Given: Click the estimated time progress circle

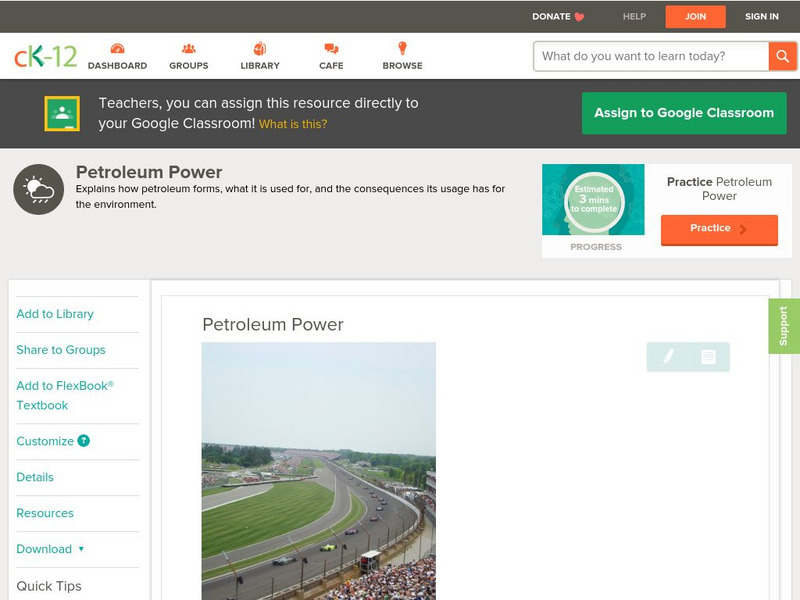Looking at the screenshot, I should pos(594,201).
